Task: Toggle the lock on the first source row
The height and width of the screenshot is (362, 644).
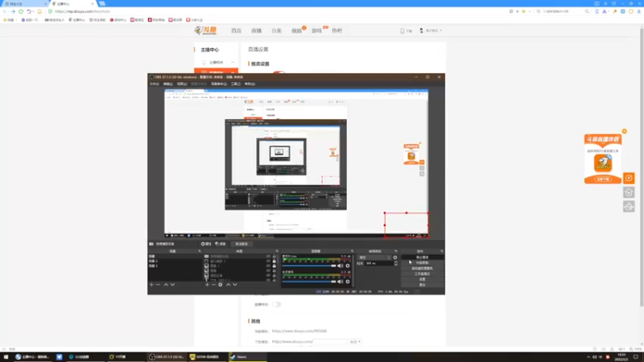Action: tap(274, 257)
